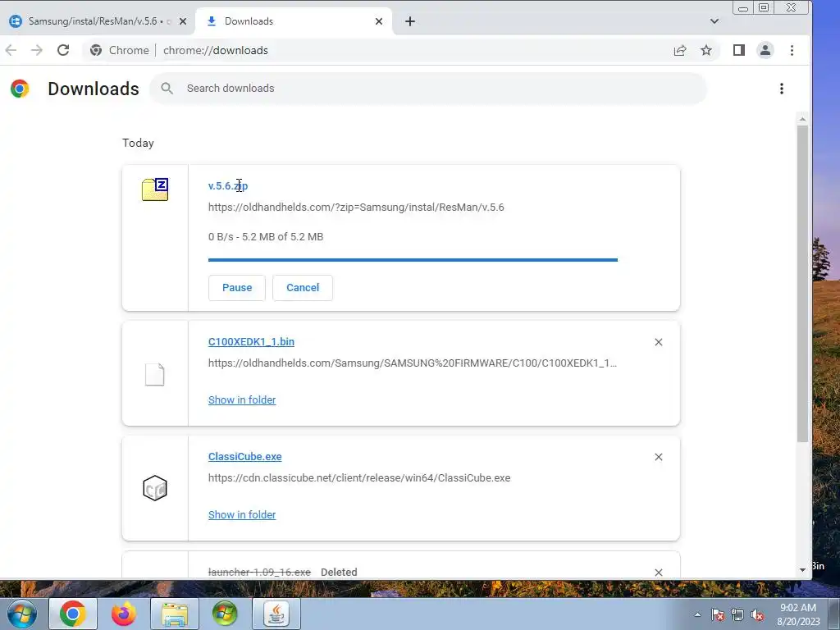Open the ClassiCube.exe file link
The width and height of the screenshot is (840, 630).
[244, 456]
